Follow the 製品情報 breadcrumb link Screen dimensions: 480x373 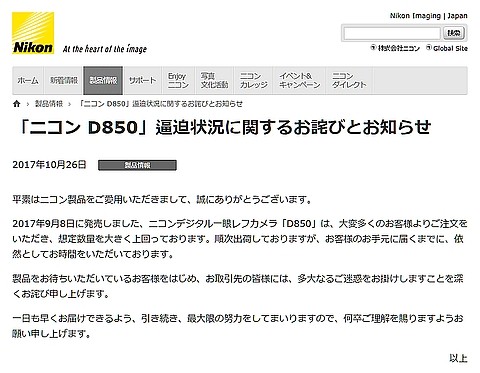49,104
